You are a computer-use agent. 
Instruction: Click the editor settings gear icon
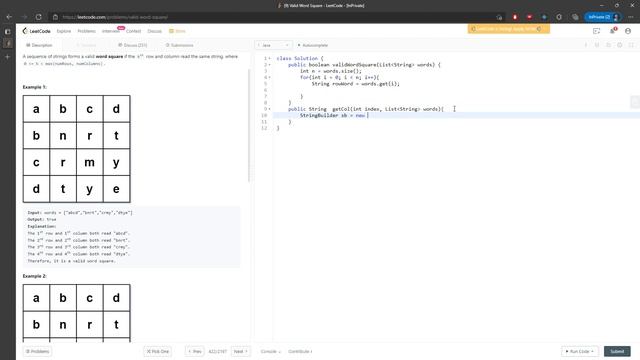620,45
